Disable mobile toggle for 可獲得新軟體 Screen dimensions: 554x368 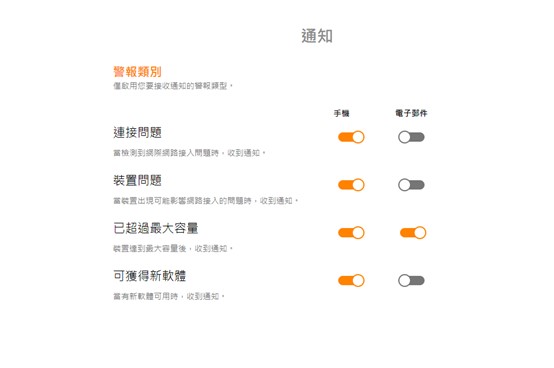click(x=351, y=280)
